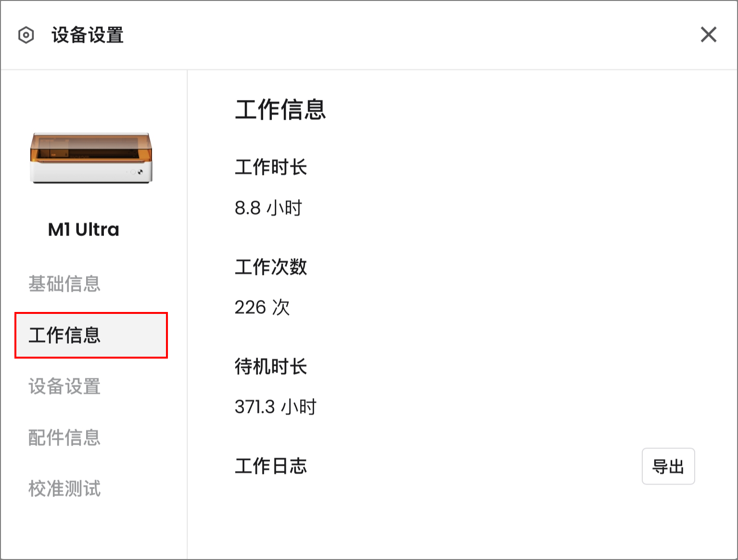Viewport: 738px width, 560px height.
Task: Switch to the 设备设置 sidebar tab
Action: (x=64, y=386)
